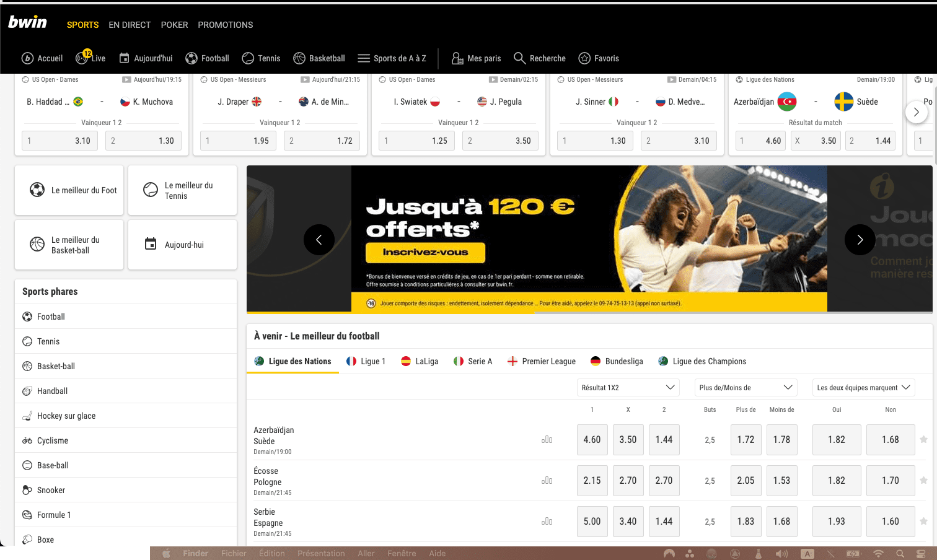Select the Bundesliga tab
Image resolution: width=937 pixels, height=560 pixels.
(617, 361)
